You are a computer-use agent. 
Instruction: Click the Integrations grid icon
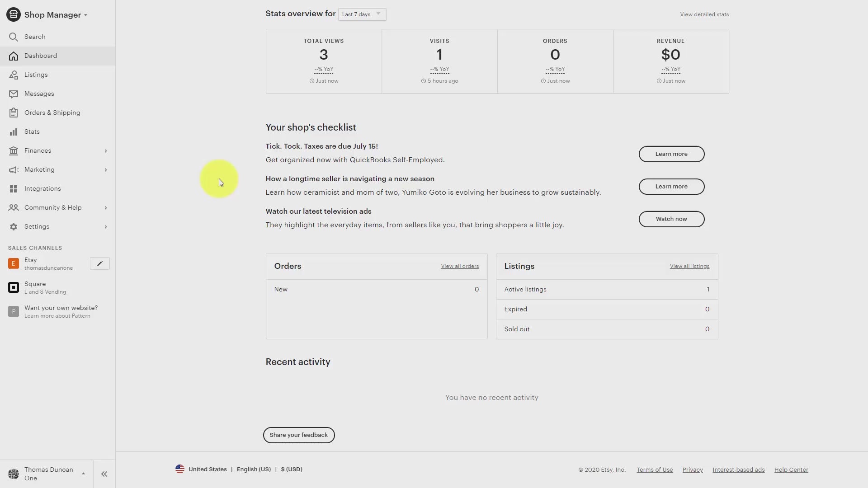coord(14,189)
